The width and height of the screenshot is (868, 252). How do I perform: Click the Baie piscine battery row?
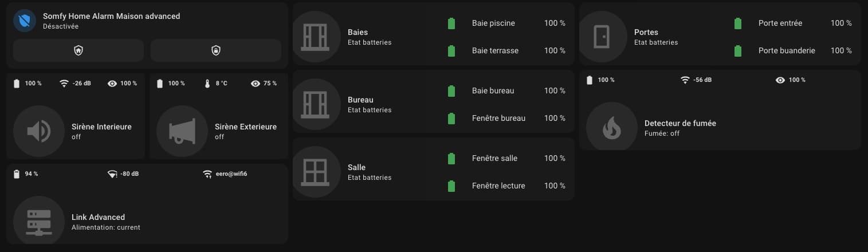[x=505, y=23]
